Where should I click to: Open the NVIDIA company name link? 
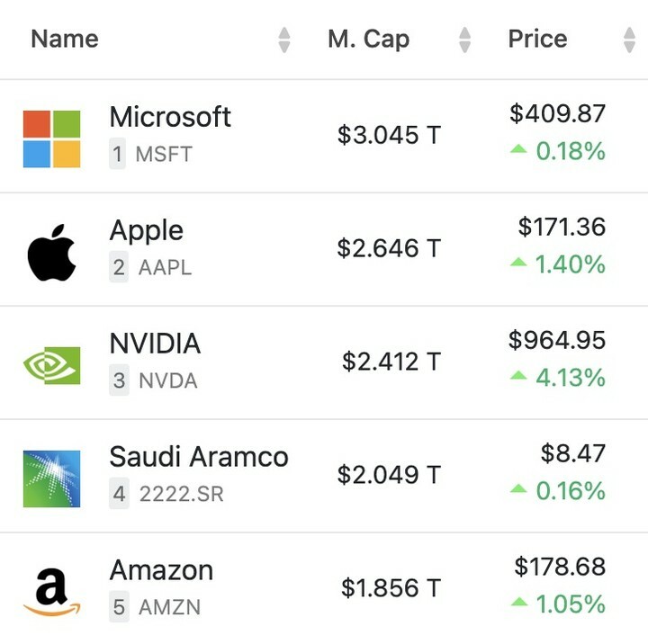(155, 344)
